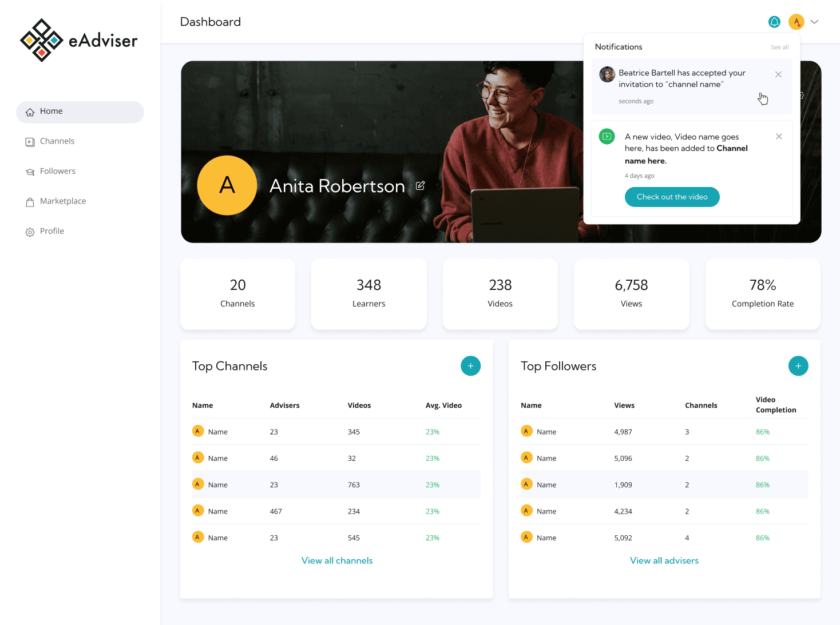Viewport: 840px width, 625px height.
Task: Select the Marketplace bag icon
Action: point(30,202)
